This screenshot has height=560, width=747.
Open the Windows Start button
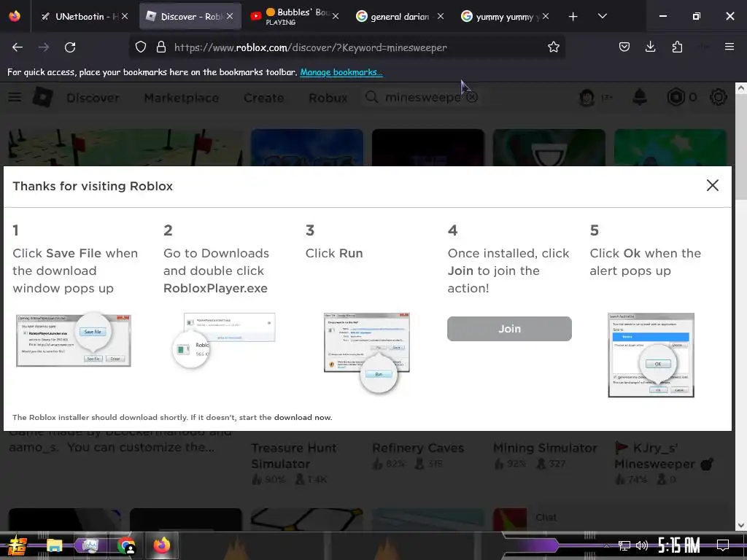[16, 545]
